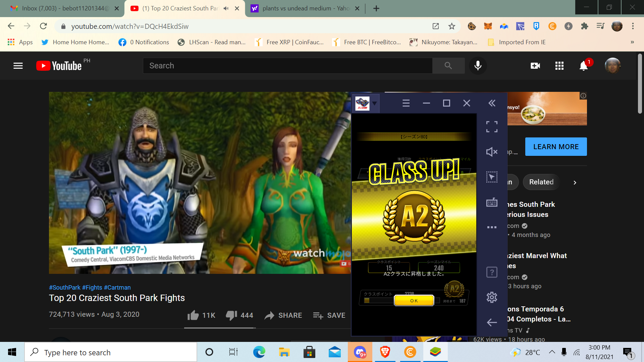644x362 pixels.
Task: Click the #SouthPark hashtag link
Action: click(65, 288)
